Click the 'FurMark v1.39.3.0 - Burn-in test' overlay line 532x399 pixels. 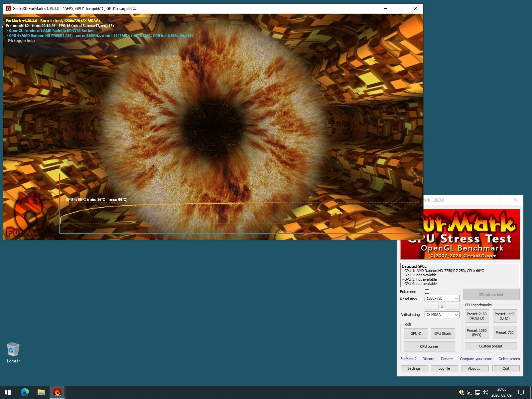click(53, 21)
